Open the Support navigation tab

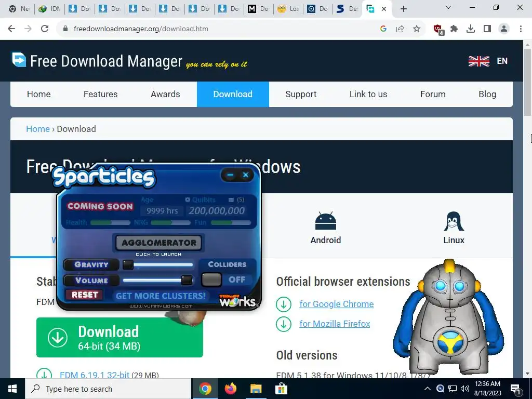coord(301,94)
